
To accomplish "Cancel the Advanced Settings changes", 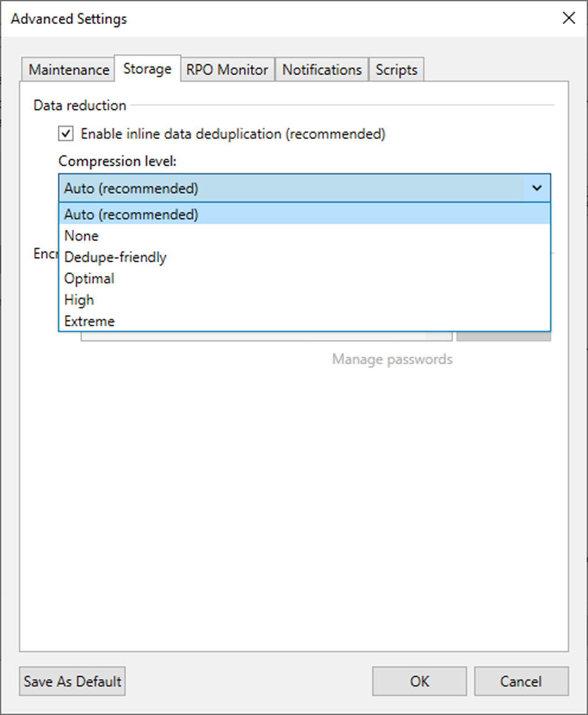I will tap(521, 681).
